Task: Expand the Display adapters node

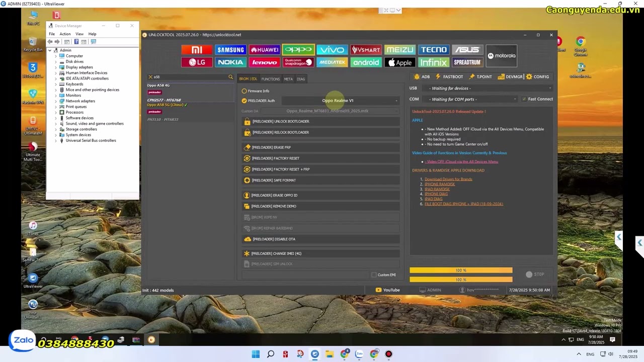Action: point(56,67)
